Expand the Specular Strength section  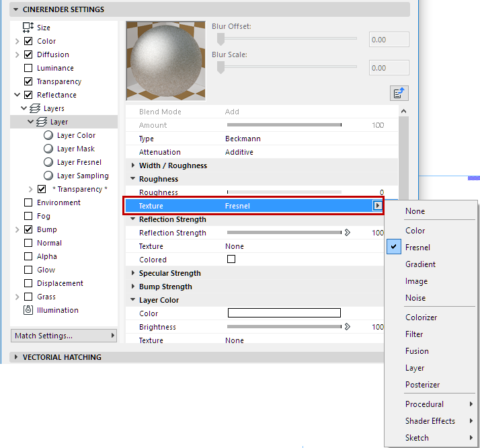133,273
